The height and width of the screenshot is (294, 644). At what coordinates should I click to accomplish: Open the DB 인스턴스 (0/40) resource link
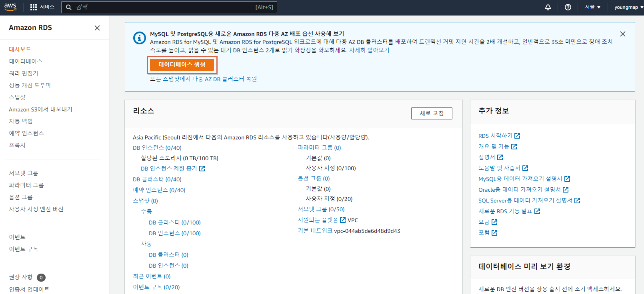157,148
